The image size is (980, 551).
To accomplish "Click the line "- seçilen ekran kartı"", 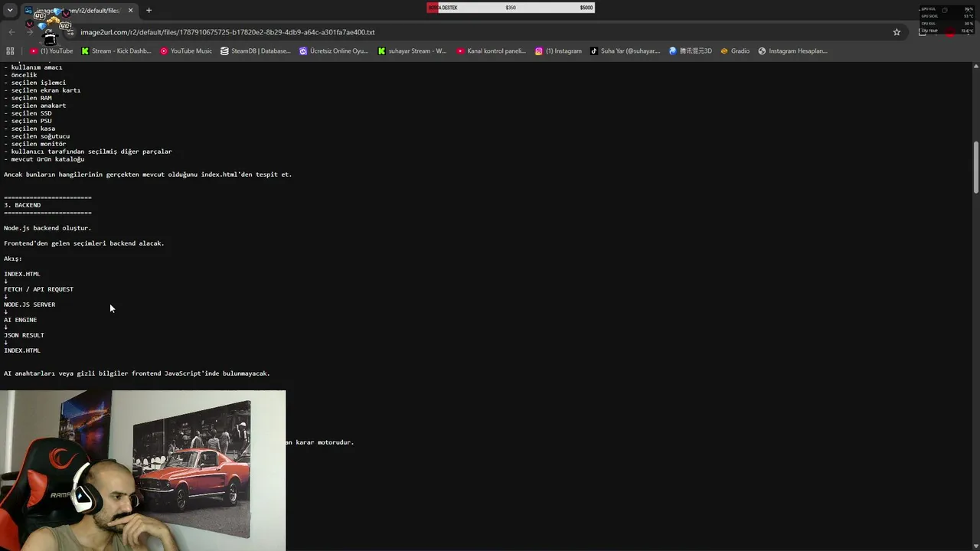I will click(42, 90).
